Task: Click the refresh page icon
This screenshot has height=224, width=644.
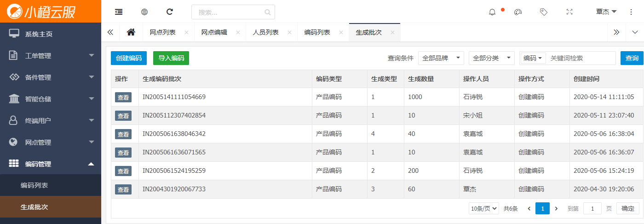Action: (x=170, y=12)
